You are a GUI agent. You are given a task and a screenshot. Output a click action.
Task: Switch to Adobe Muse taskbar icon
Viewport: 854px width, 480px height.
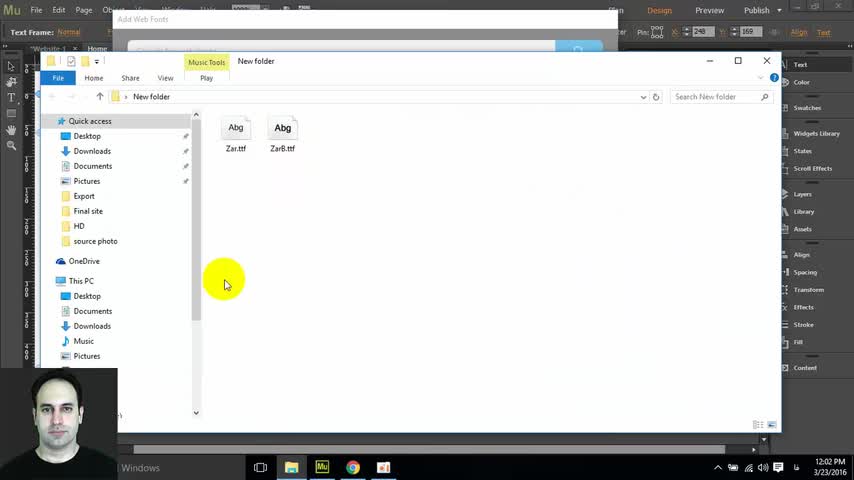click(322, 467)
